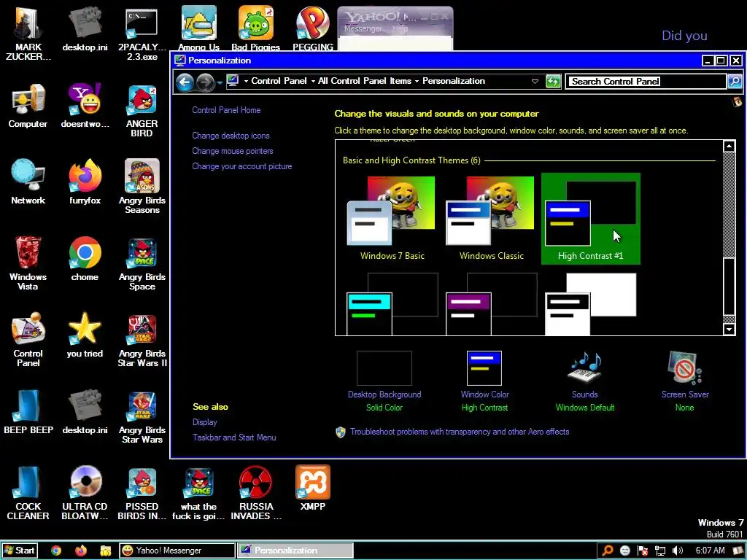
Task: Launch the PISSED BIRDS IN... shortcut
Action: 142,493
